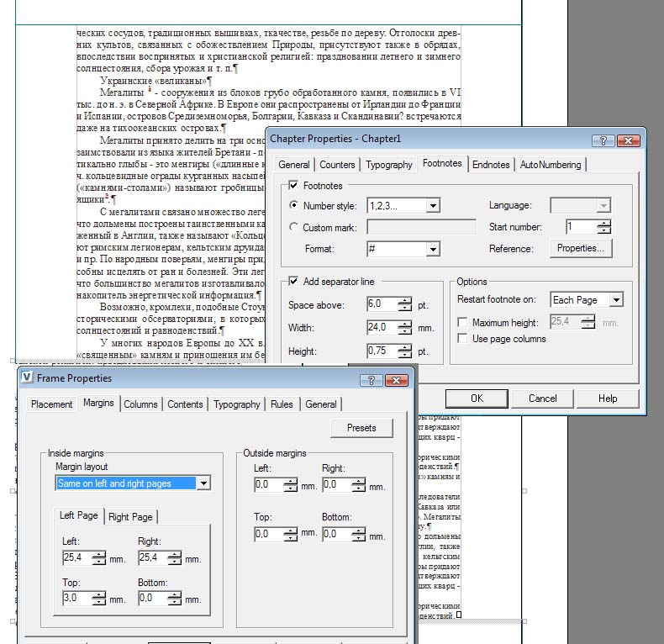Select the Left Page tab
Viewport: 664px width, 644px height.
click(79, 515)
